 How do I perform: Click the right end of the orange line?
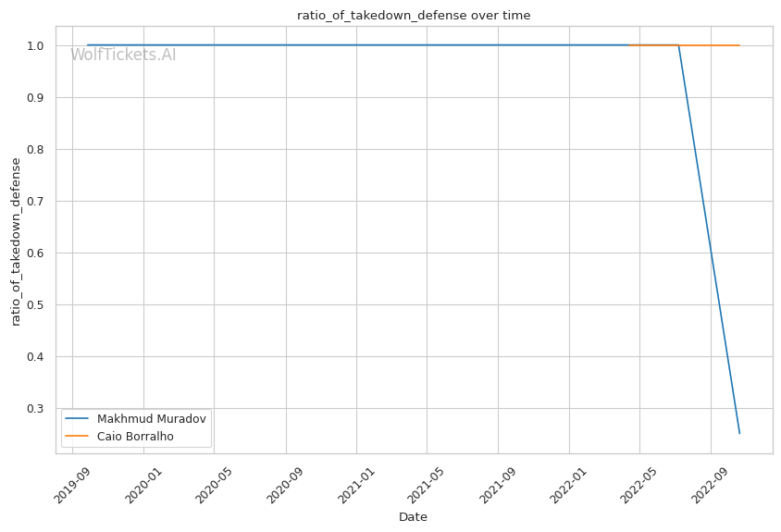pos(739,45)
